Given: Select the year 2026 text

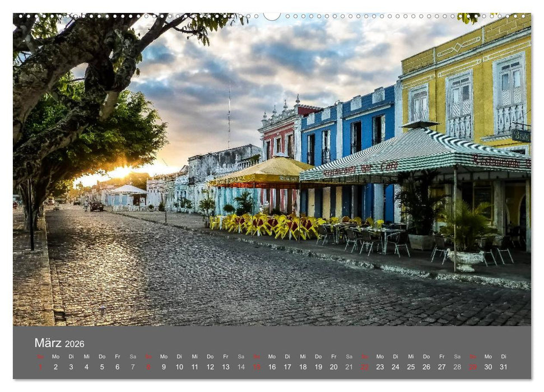Looking at the screenshot, I should (x=75, y=344).
